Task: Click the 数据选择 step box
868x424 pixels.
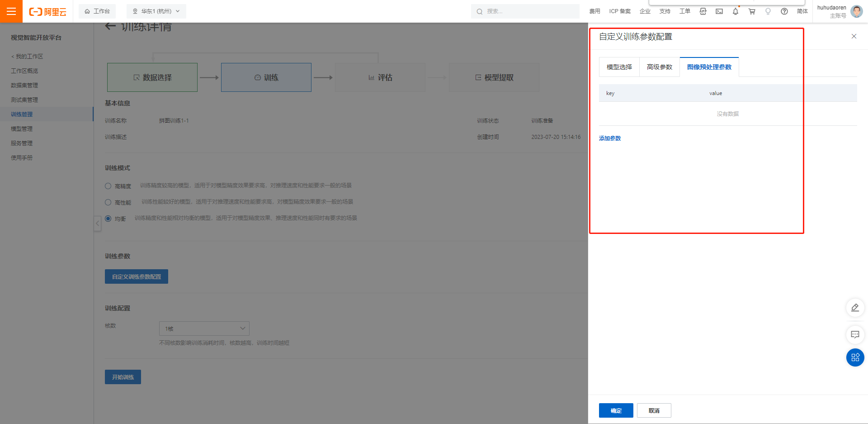Action: (152, 77)
